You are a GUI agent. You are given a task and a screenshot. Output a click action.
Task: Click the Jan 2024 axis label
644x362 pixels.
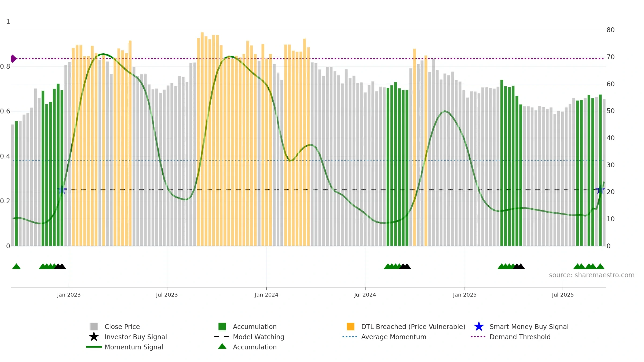click(266, 295)
